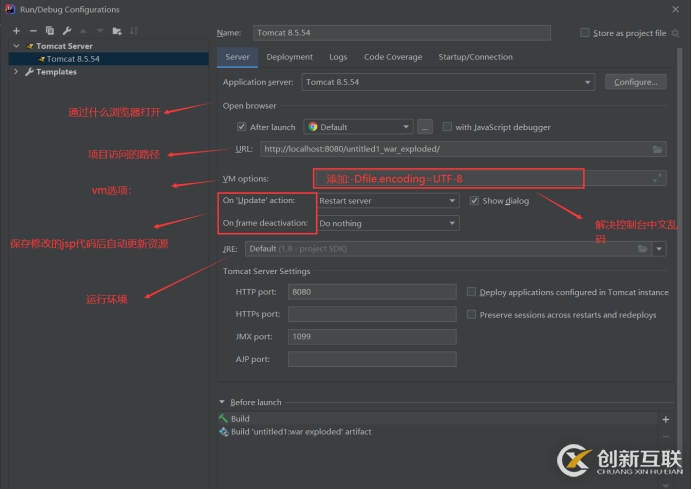The width and height of the screenshot is (692, 489).
Task: Click the plus icon in Before launch
Action: pos(665,418)
